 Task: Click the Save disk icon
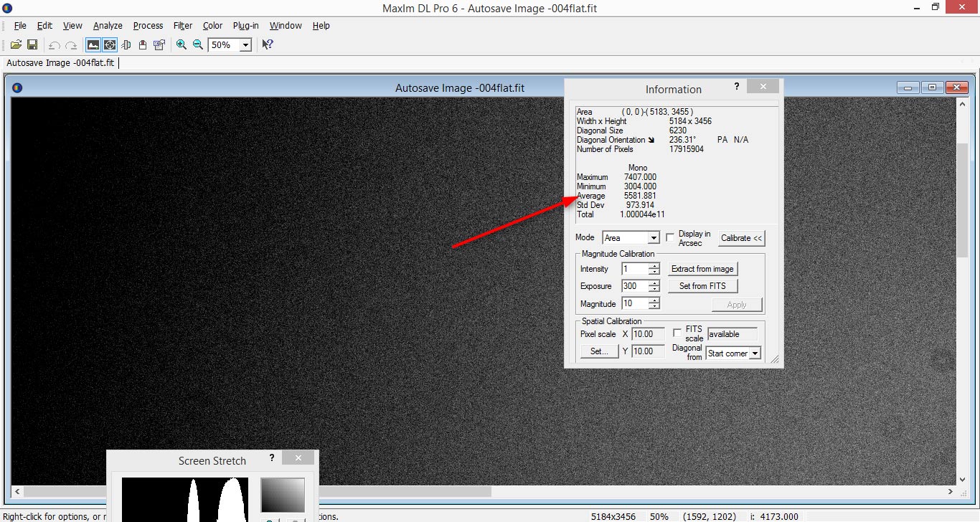(x=32, y=44)
